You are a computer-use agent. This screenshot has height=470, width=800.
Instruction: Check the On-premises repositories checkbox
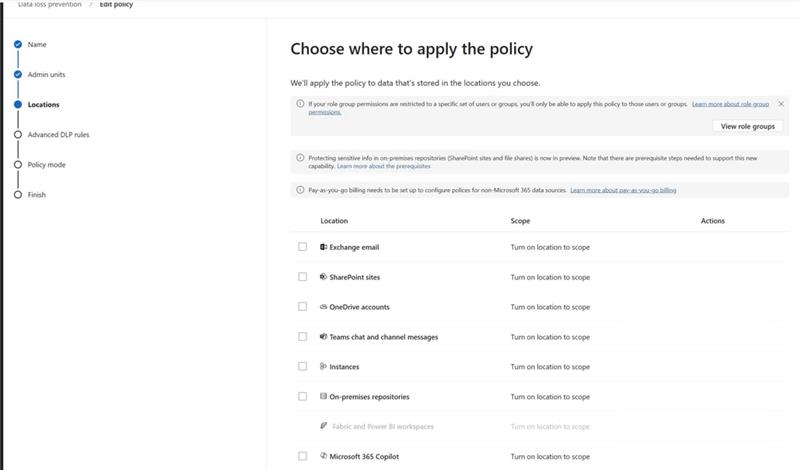tap(303, 397)
